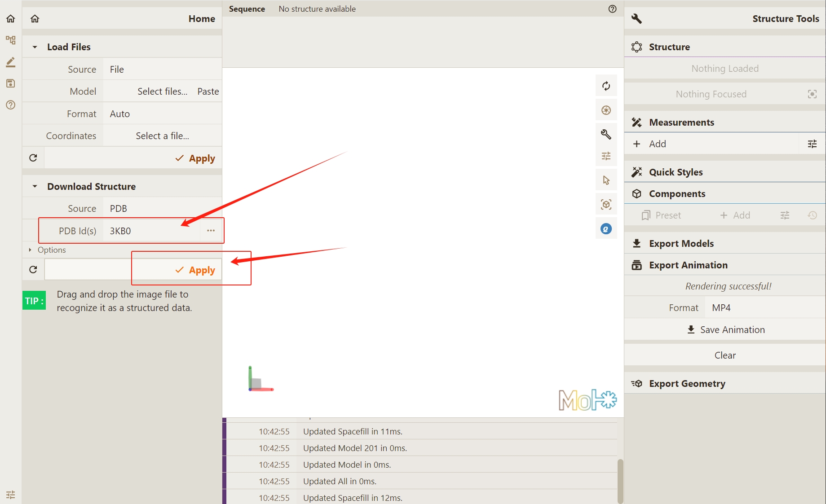
Task: Open the Quick Styles section
Action: [x=676, y=172]
